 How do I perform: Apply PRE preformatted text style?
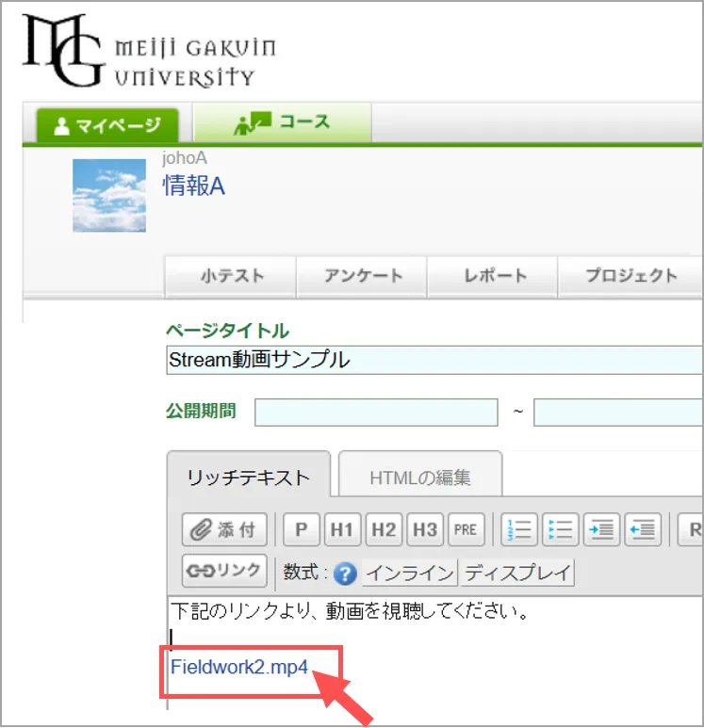pos(466,530)
